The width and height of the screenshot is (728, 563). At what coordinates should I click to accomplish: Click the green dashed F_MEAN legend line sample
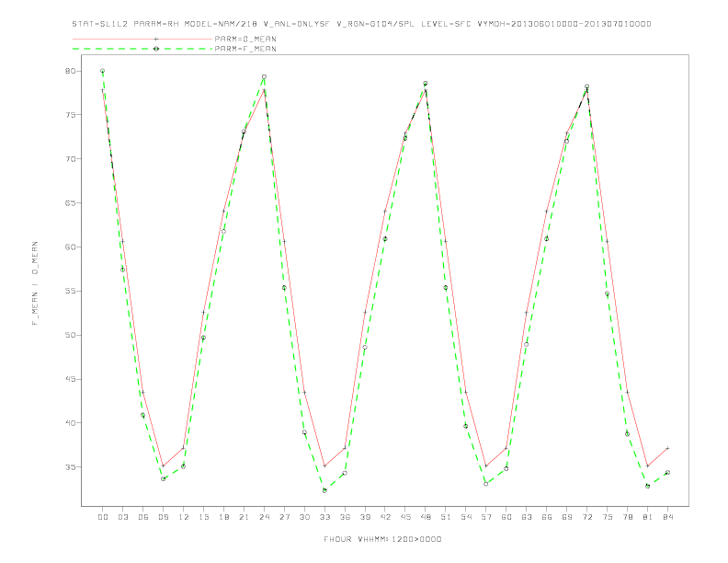coord(142,49)
